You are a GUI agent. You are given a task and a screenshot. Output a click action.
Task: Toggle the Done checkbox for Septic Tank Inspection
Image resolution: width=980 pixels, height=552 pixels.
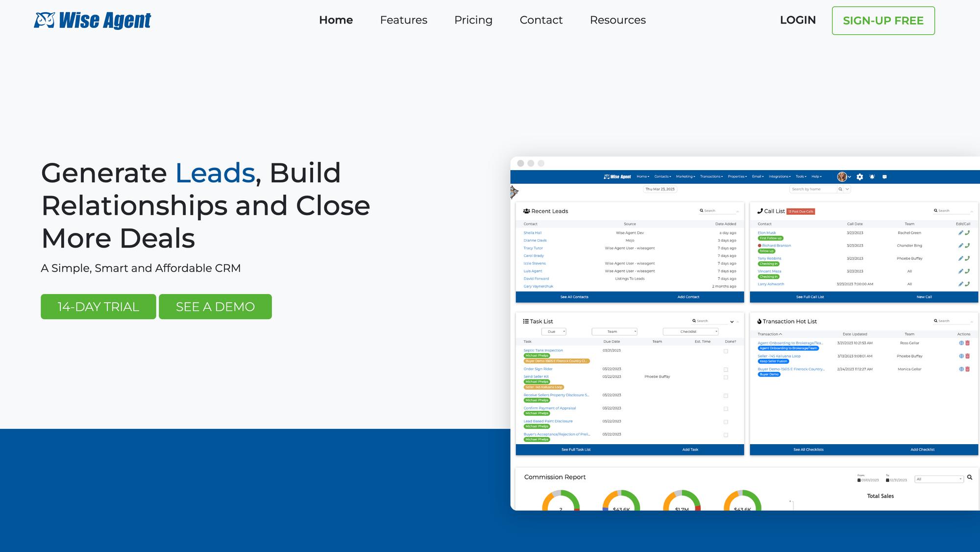pos(726,351)
